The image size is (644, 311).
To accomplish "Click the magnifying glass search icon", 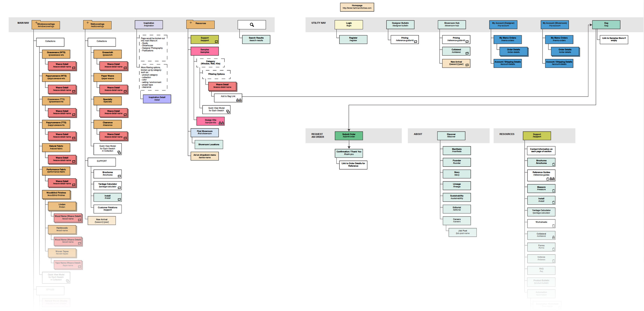I will tap(252, 24).
